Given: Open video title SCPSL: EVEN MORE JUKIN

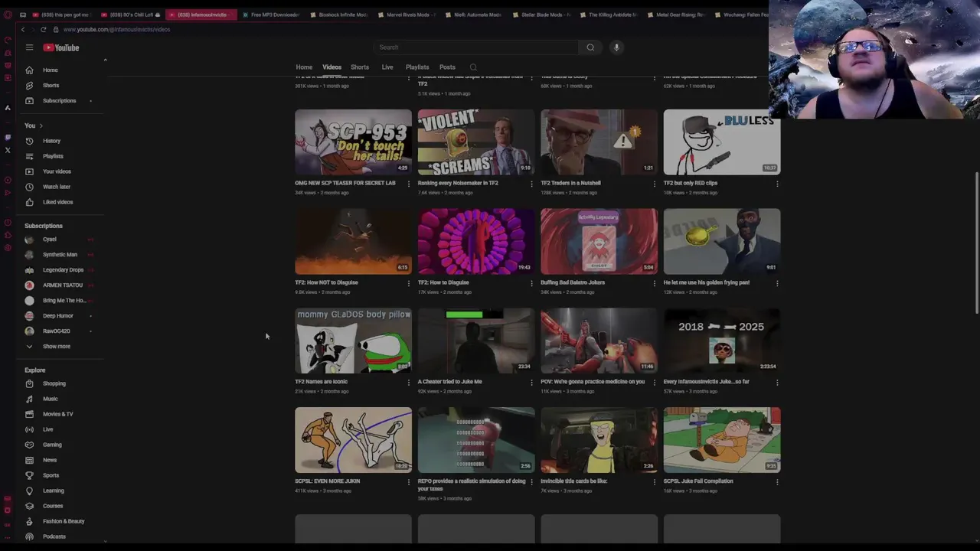Looking at the screenshot, I should click(x=327, y=481).
